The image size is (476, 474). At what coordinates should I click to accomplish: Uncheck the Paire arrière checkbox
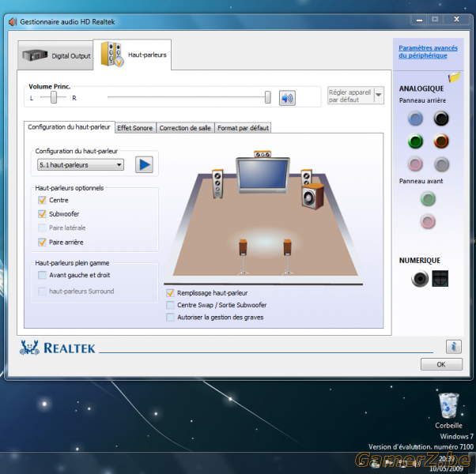[x=42, y=242]
